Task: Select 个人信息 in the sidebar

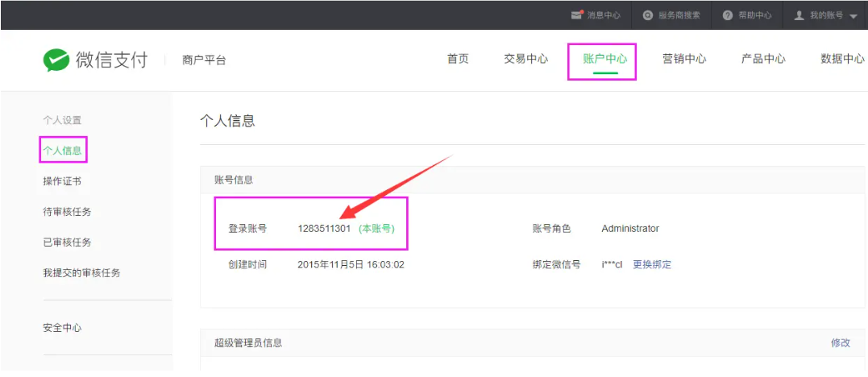Action: click(63, 150)
